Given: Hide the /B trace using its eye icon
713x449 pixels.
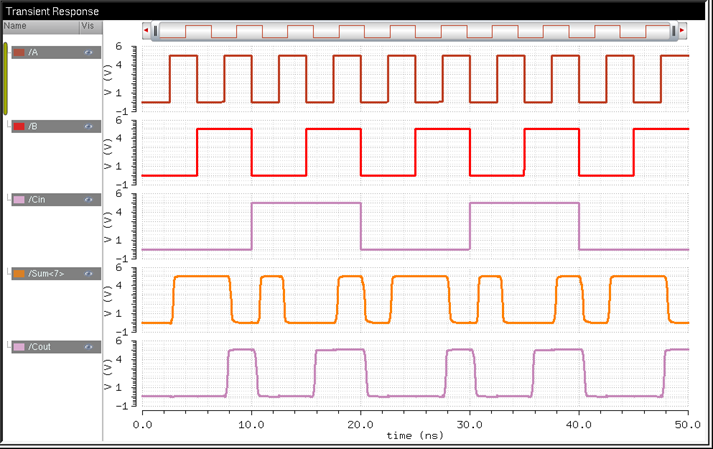Looking at the screenshot, I should point(89,126).
